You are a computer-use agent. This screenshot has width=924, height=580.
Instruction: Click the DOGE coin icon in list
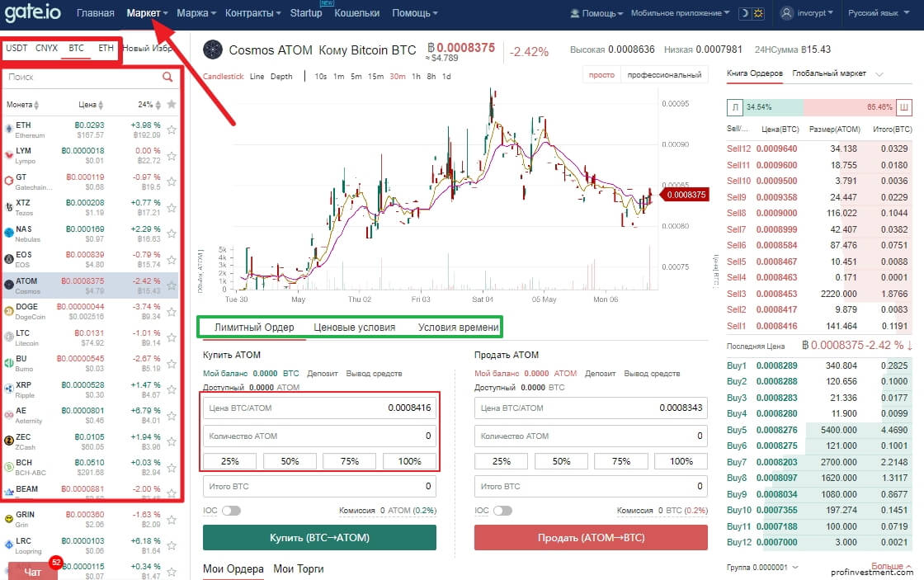click(9, 311)
